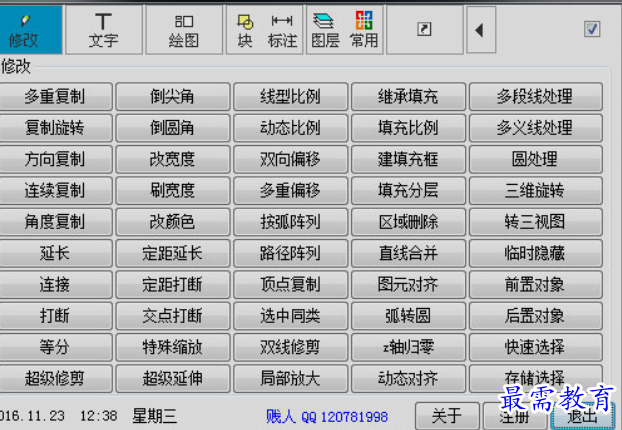Click the 区域删除 button
Viewport: 622px width, 430px height.
click(408, 222)
